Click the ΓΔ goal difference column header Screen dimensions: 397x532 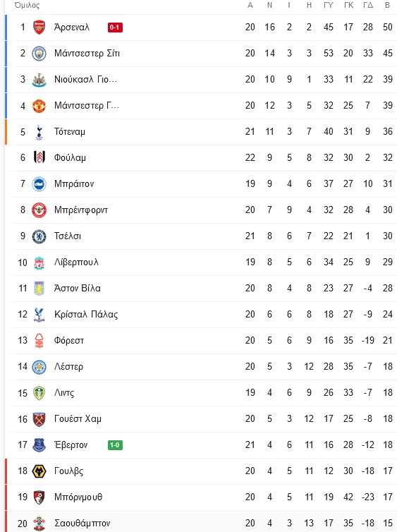click(x=368, y=5)
